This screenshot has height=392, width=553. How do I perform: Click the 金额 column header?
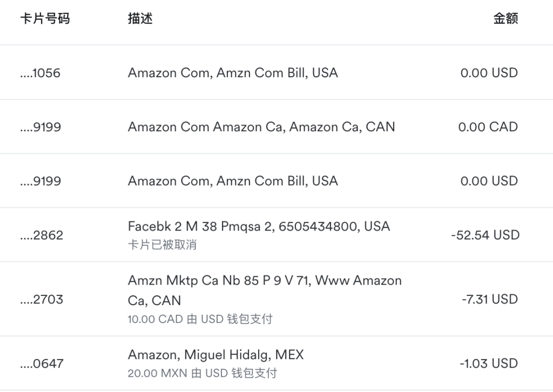pyautogui.click(x=505, y=18)
